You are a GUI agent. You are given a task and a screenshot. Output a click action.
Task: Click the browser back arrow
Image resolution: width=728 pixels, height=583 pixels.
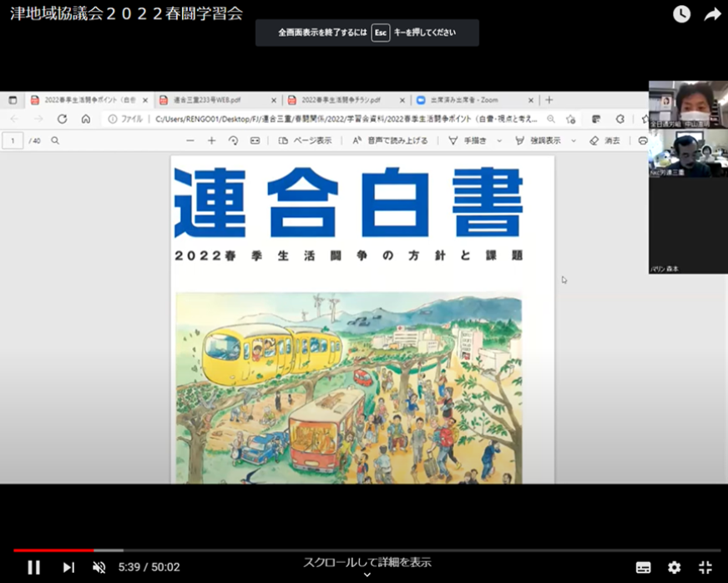(x=14, y=119)
